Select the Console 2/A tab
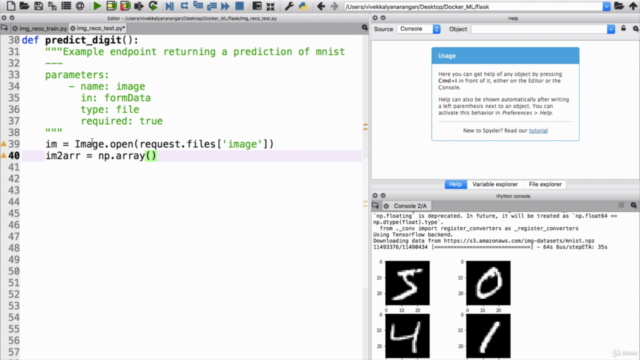640x360 pixels. pos(406,206)
